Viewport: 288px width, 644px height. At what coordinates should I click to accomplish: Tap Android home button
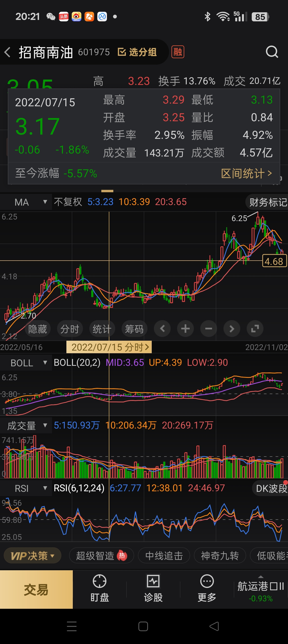click(143, 626)
